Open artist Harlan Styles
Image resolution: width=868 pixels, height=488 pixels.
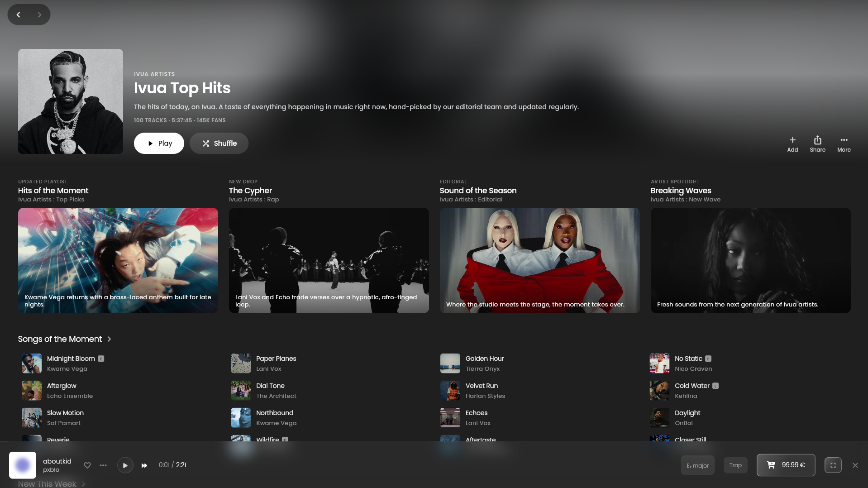point(485,396)
